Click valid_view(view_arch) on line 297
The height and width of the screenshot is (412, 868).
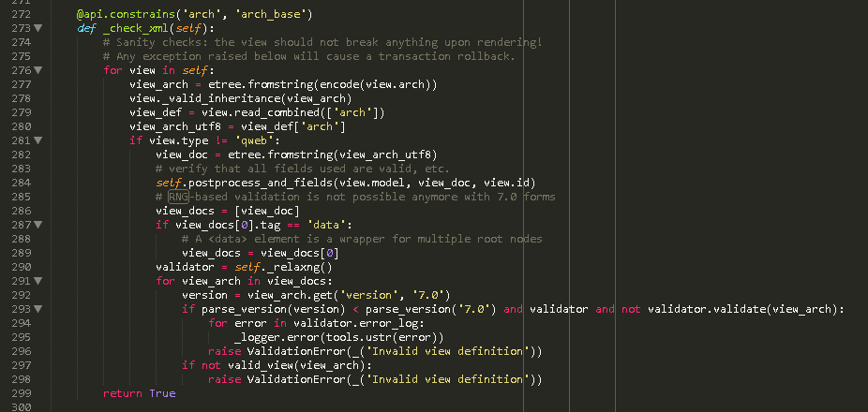[295, 365]
